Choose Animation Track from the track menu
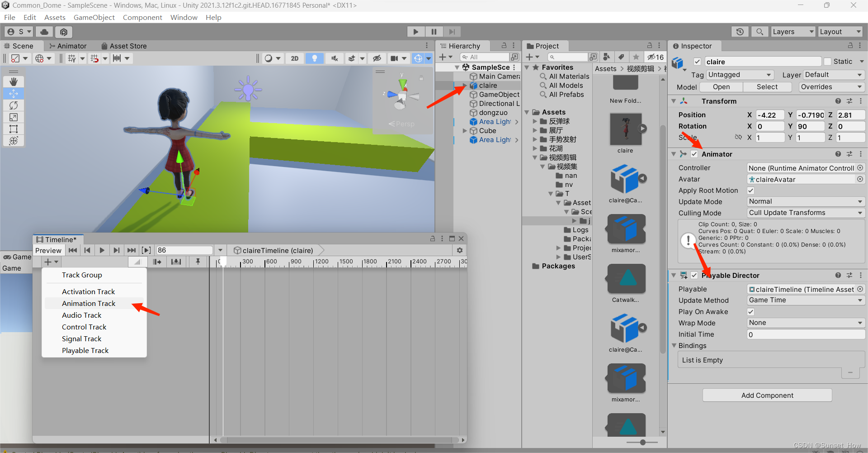 click(x=89, y=303)
